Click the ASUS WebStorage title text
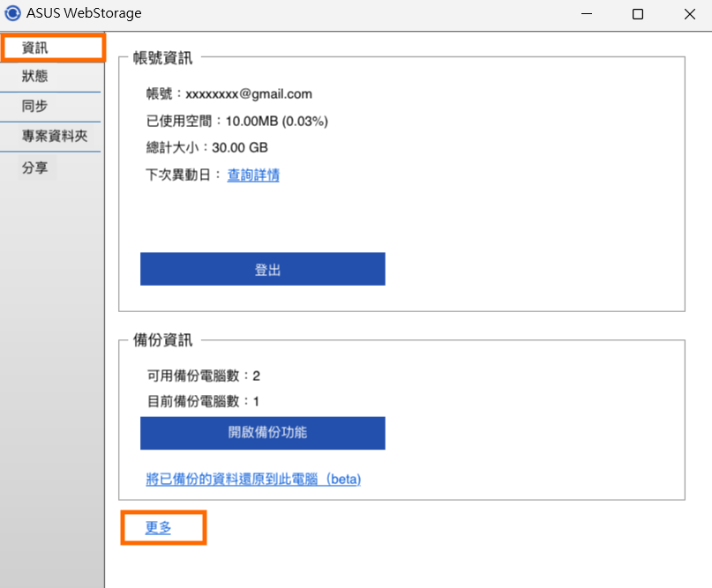The height and width of the screenshot is (588, 712). coord(84,13)
